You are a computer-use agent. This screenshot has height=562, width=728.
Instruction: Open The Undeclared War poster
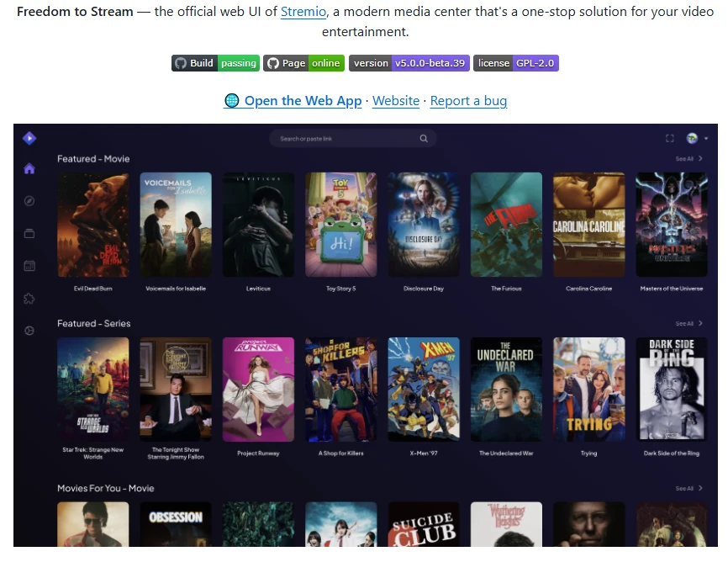pyautogui.click(x=506, y=390)
